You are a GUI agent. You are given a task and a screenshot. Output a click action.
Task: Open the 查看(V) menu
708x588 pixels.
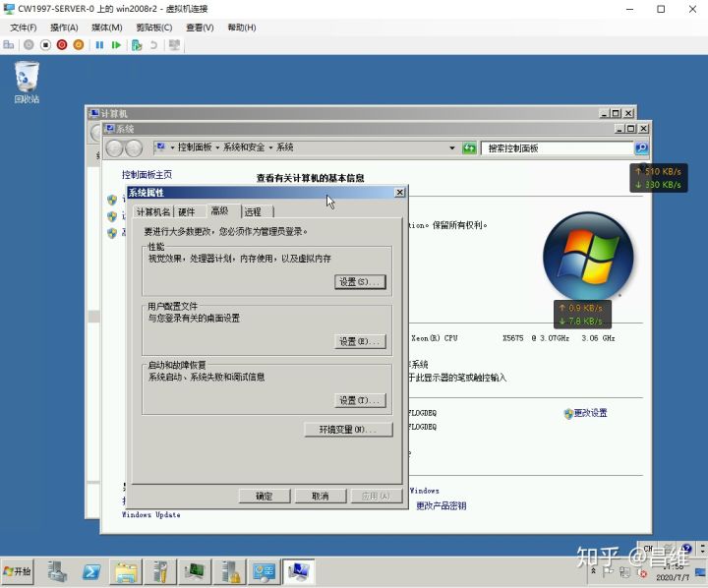pyautogui.click(x=200, y=28)
